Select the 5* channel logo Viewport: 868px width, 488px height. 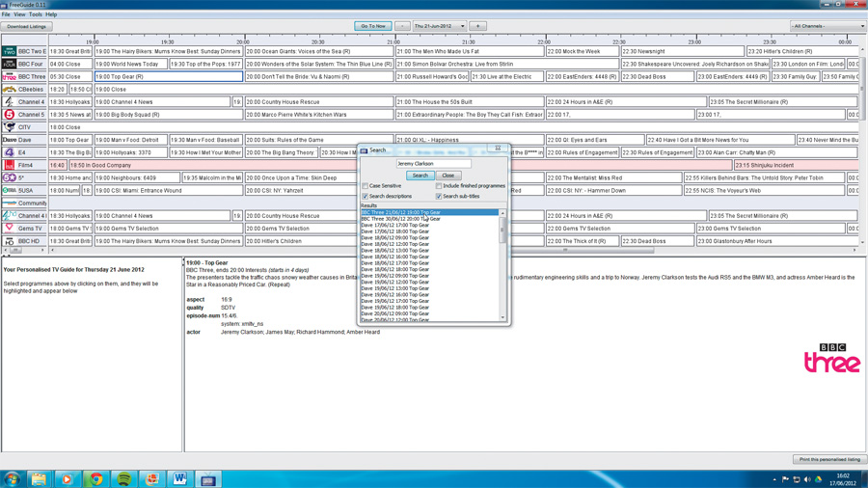click(9, 178)
